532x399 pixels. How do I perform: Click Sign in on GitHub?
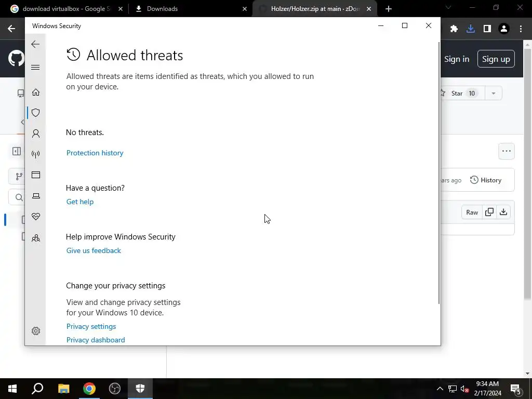457,59
